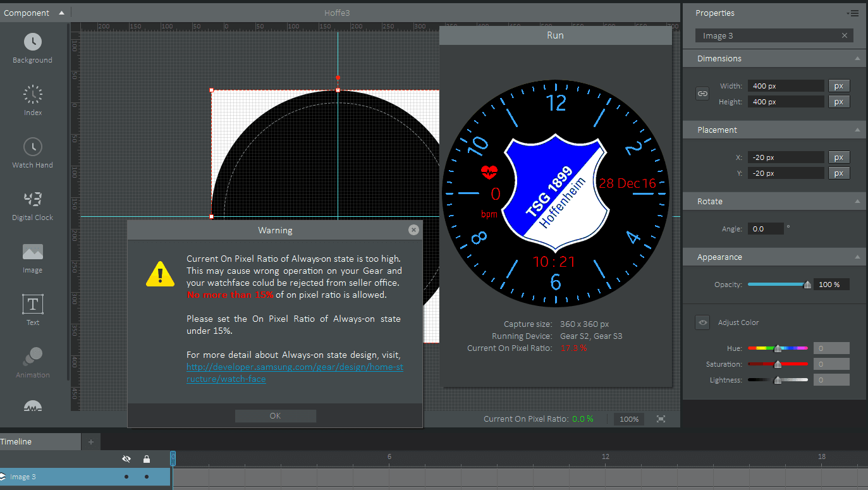Select the Text component
868x490 pixels.
(x=33, y=310)
